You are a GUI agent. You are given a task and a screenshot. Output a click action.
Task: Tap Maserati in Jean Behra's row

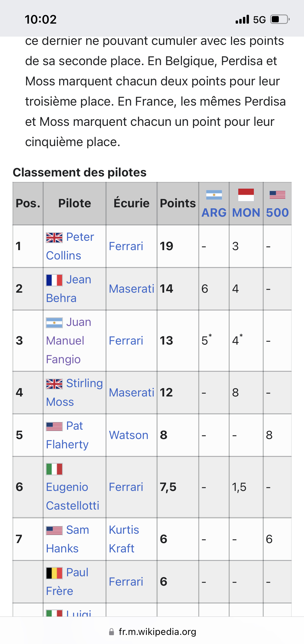coord(131,289)
